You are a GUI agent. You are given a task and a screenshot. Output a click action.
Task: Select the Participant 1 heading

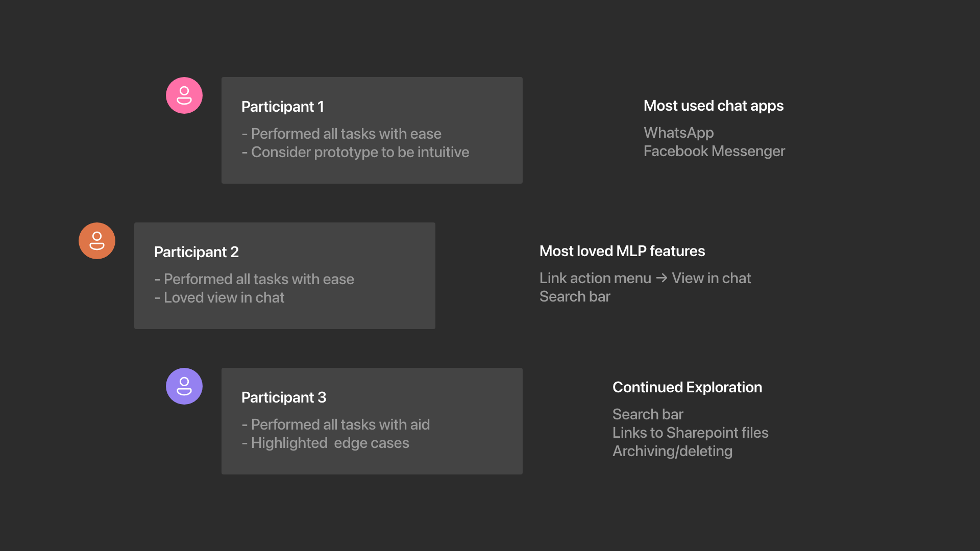(283, 107)
